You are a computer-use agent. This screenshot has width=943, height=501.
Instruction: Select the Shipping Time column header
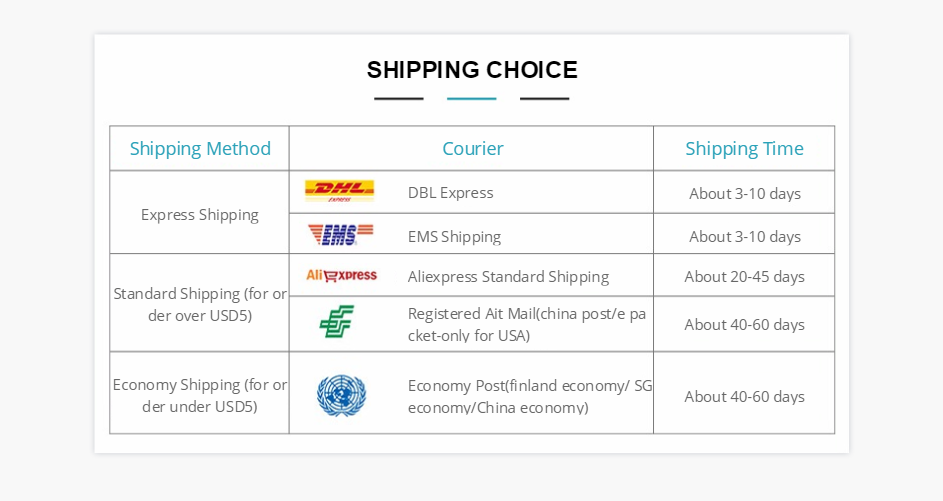744,149
